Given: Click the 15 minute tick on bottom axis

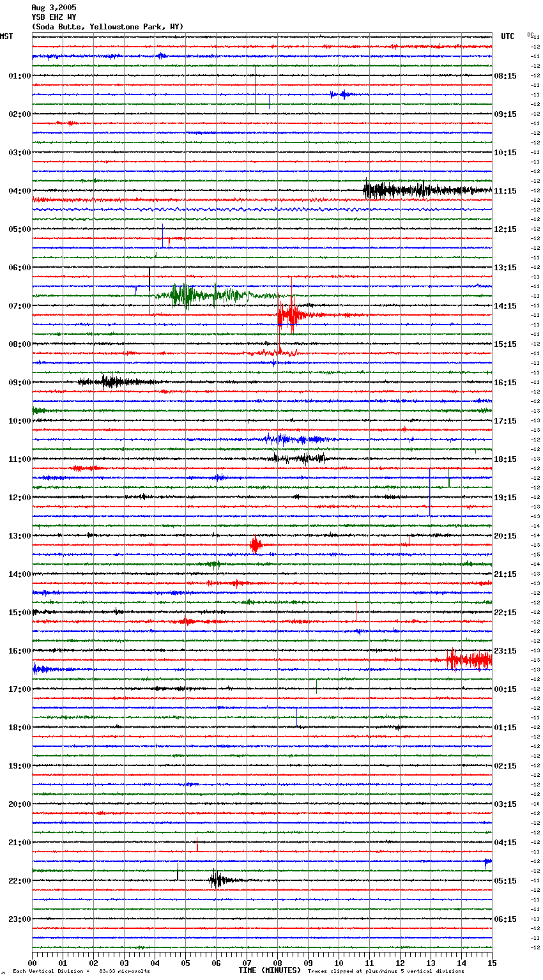Looking at the screenshot, I should (x=492, y=962).
